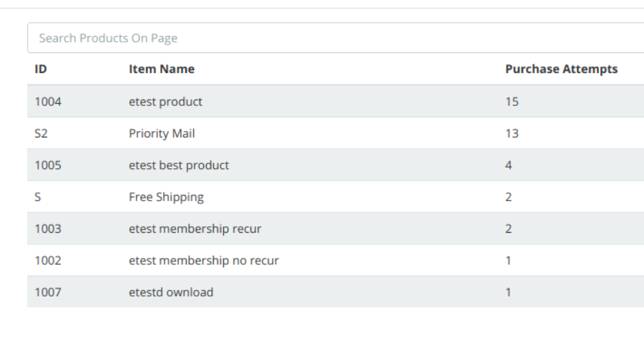Select etest membership no recur name
Screen dimensions: 644x358
[203, 261]
